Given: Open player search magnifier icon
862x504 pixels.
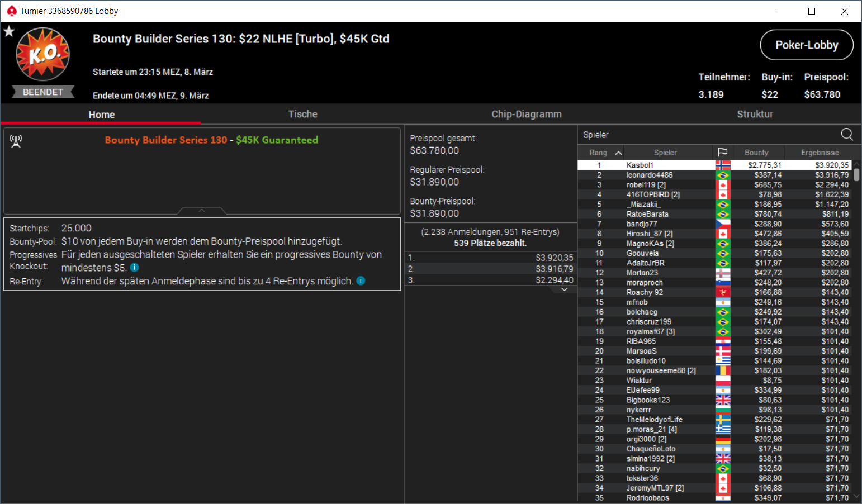Looking at the screenshot, I should pyautogui.click(x=847, y=134).
